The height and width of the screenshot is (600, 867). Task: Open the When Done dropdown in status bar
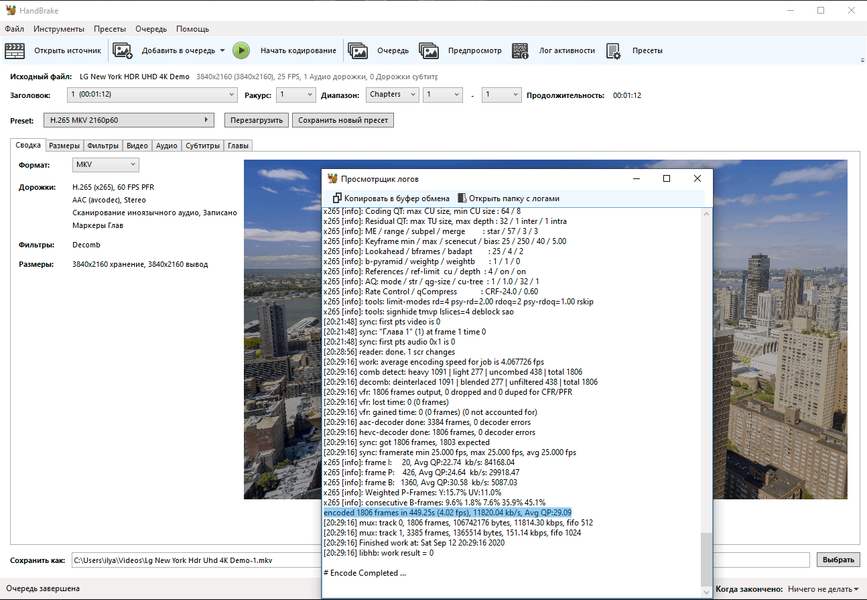click(x=822, y=589)
